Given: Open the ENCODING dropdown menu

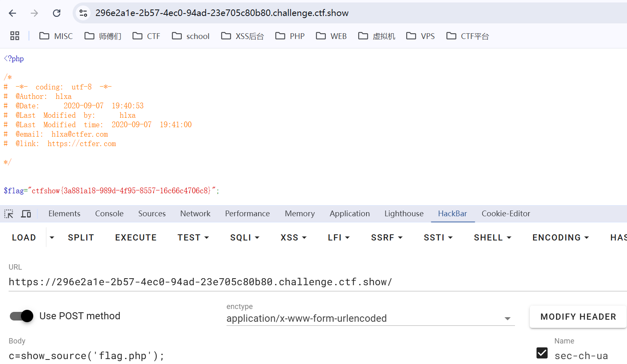Looking at the screenshot, I should 560,238.
